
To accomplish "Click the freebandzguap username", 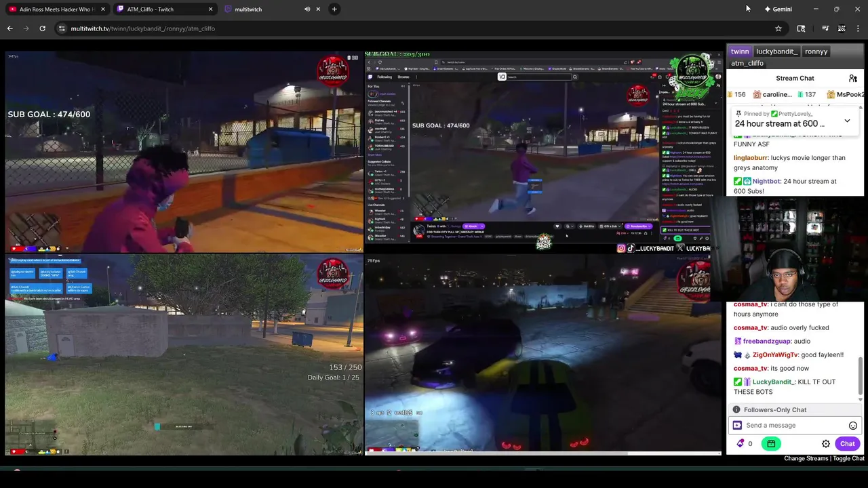I will [x=767, y=342].
